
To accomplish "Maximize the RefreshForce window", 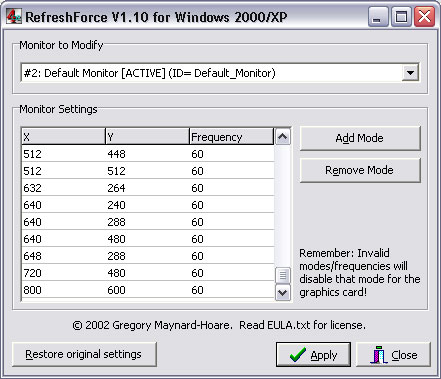I will (x=401, y=17).
